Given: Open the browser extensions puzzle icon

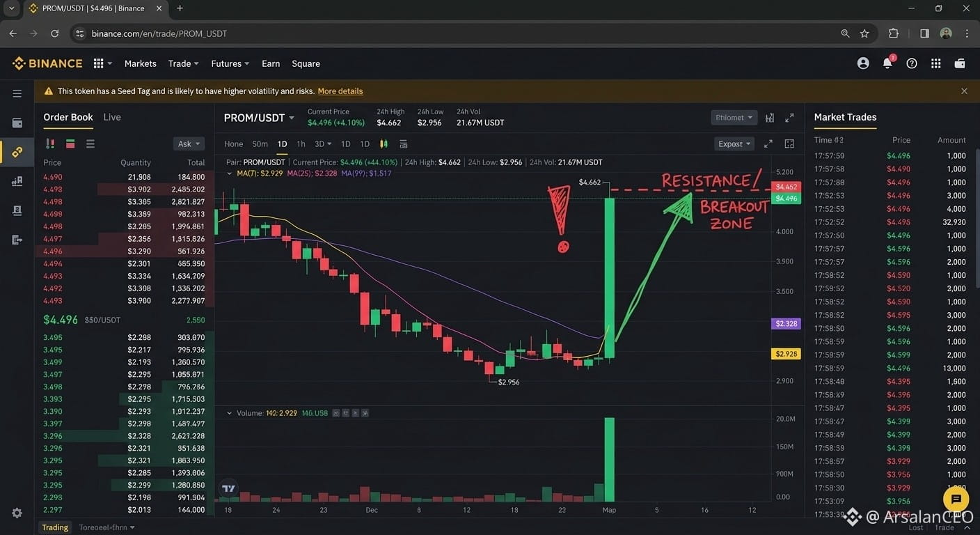Looking at the screenshot, I should click(894, 33).
